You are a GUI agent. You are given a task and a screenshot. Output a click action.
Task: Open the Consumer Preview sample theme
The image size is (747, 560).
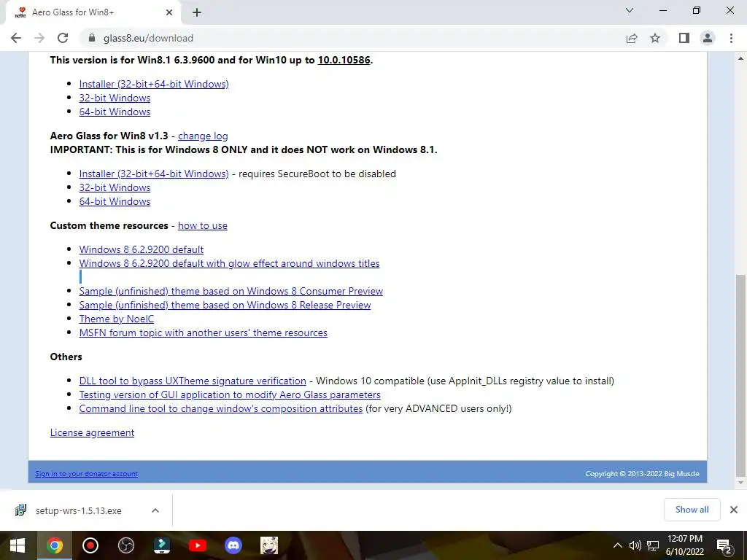tap(231, 291)
